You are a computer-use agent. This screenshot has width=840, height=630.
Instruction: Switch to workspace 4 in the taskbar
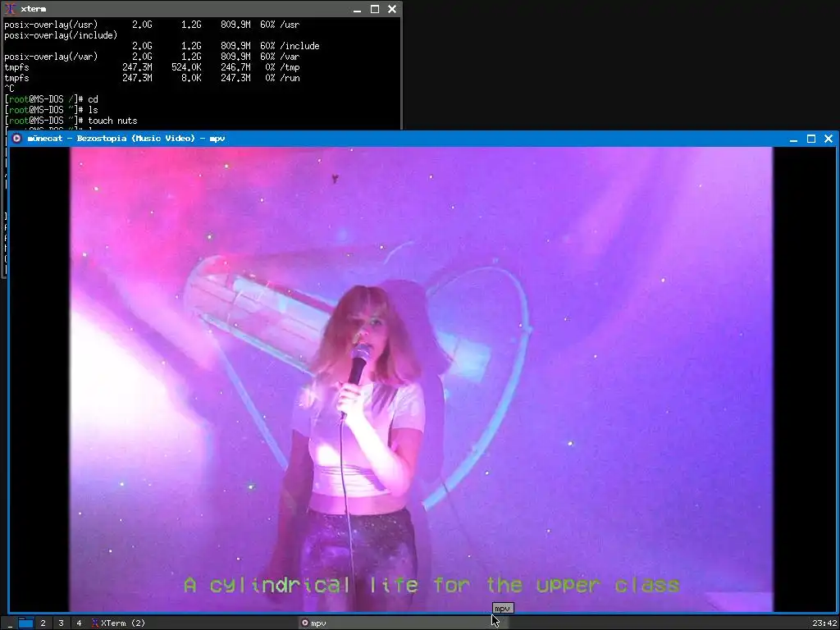click(x=79, y=623)
